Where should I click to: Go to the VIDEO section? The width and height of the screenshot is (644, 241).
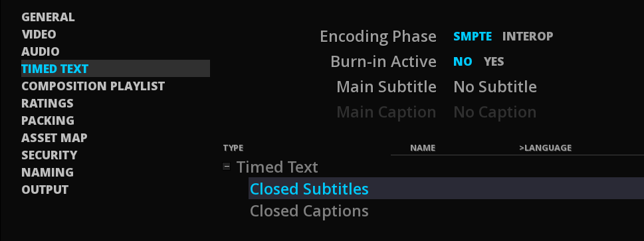pos(39,34)
